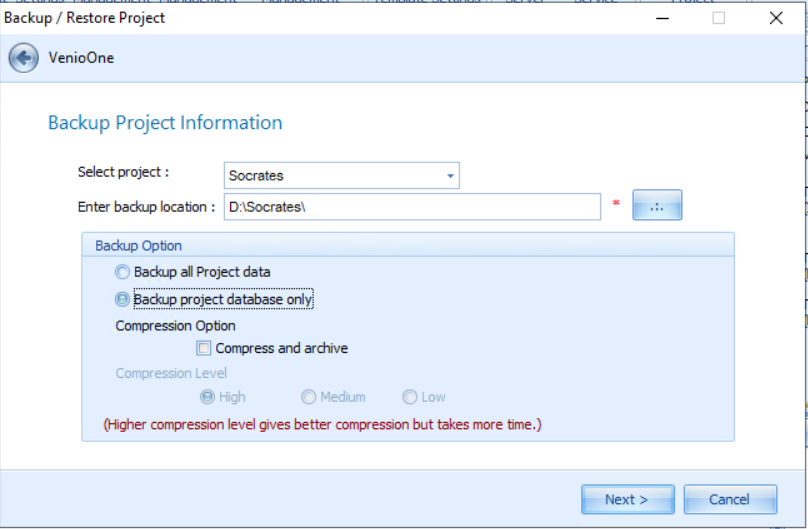Click the VenioOne header text
Screen dimensions: 808x529
coord(81,58)
